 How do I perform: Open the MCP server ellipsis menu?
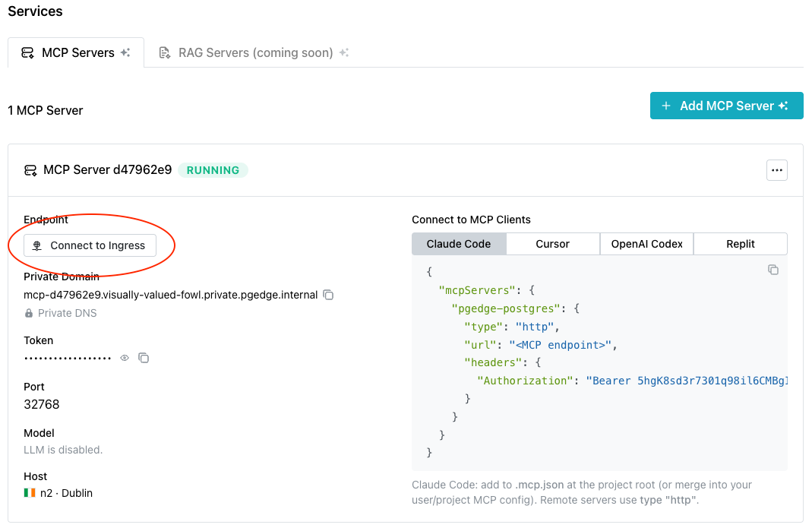click(777, 170)
